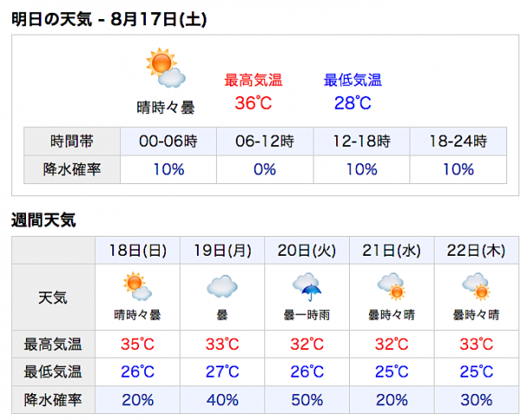Click the 18日 sun and cloud icon
The width and height of the screenshot is (527, 420).
tap(137, 286)
